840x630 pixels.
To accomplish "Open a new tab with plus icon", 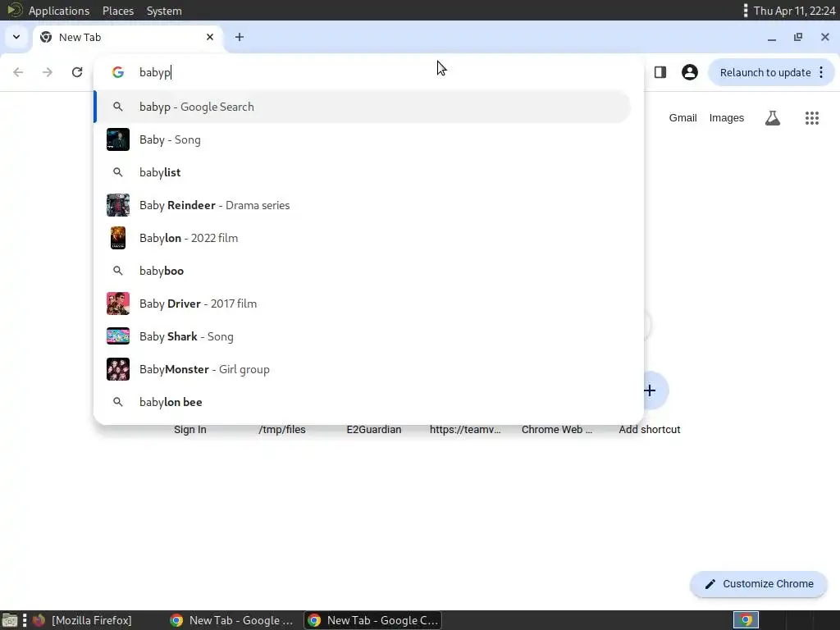I will pyautogui.click(x=240, y=37).
